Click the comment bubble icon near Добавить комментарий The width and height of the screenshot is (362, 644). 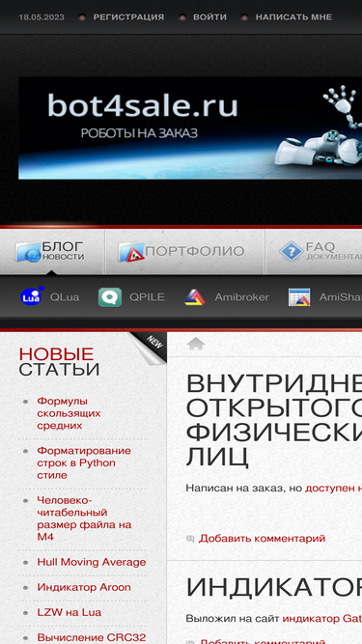pos(190,539)
